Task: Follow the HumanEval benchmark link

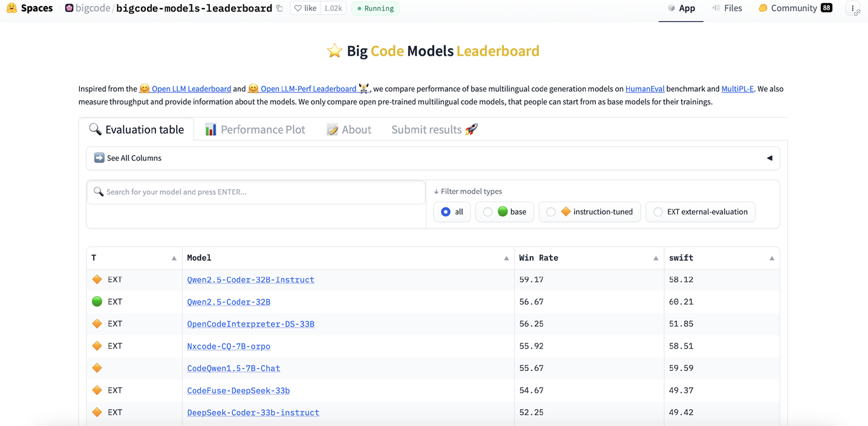Action: pos(644,89)
